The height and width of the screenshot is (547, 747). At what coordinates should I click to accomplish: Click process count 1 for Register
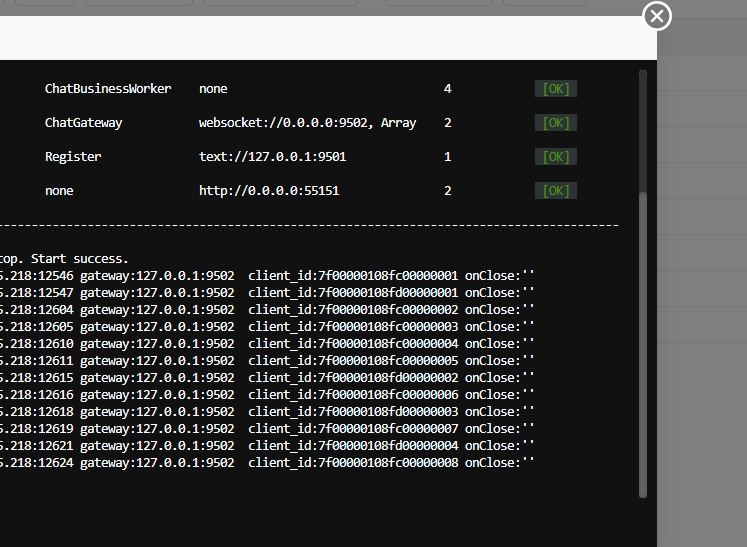(447, 157)
